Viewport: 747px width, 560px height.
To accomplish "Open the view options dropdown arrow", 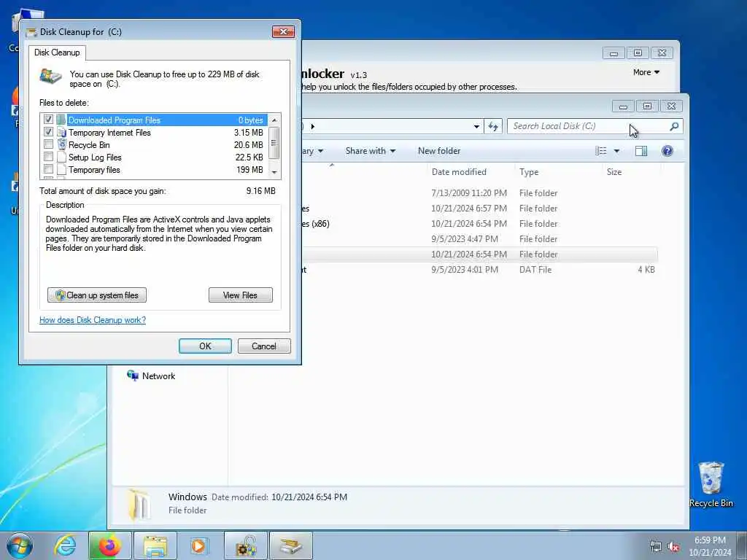I will coord(616,151).
